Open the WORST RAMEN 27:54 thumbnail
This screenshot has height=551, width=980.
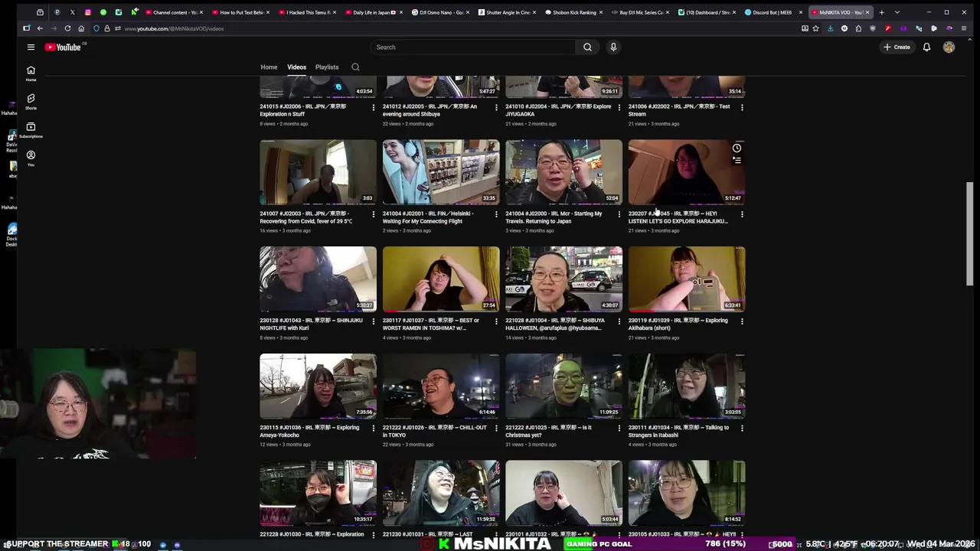pyautogui.click(x=441, y=279)
